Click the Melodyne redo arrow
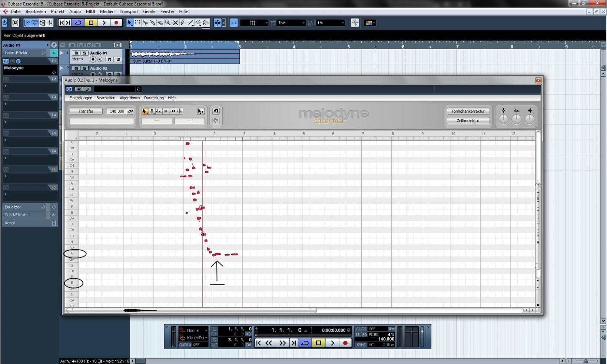The height and width of the screenshot is (364, 607). tap(216, 120)
